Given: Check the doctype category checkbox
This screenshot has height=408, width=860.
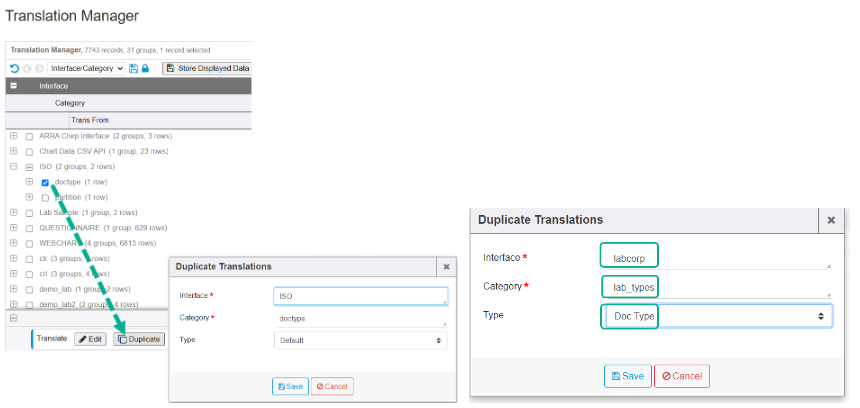Looking at the screenshot, I should point(46,182).
